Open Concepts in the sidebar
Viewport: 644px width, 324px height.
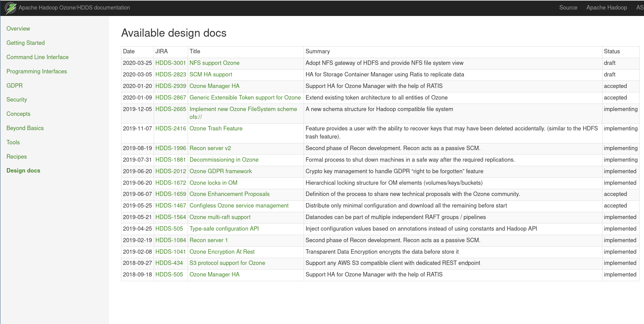tap(18, 114)
